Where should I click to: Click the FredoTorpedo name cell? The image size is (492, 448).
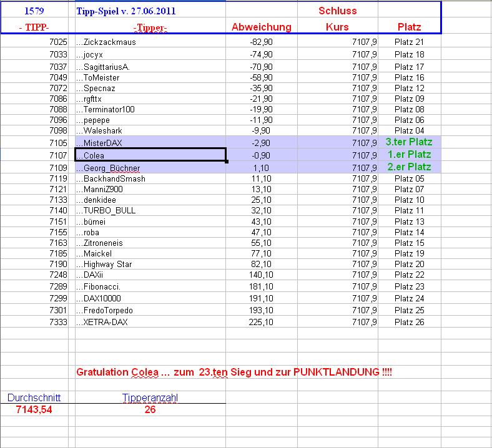point(150,310)
